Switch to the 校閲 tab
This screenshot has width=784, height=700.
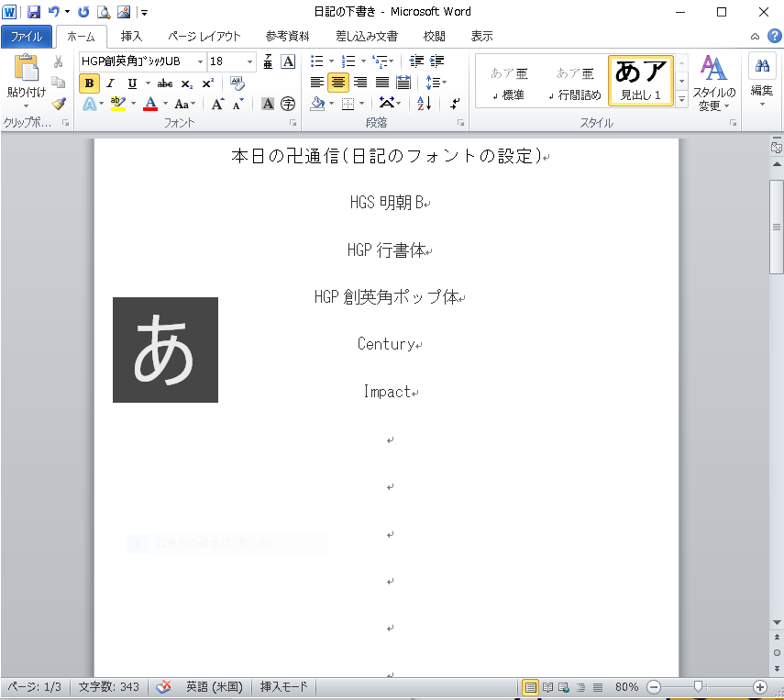pos(434,37)
